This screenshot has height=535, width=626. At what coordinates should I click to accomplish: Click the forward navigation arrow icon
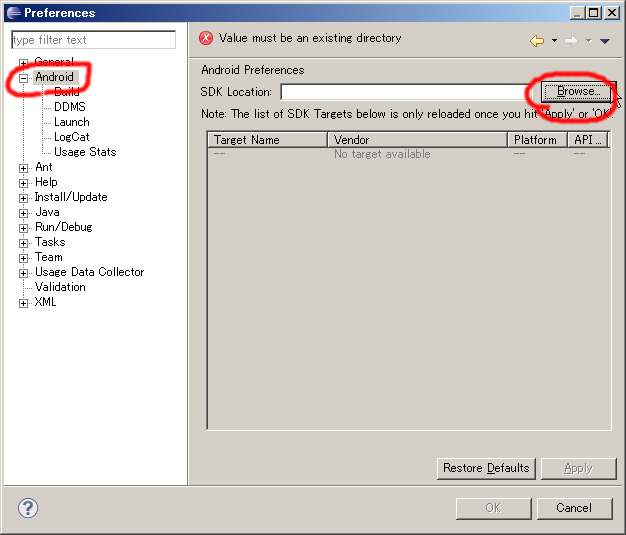[571, 41]
